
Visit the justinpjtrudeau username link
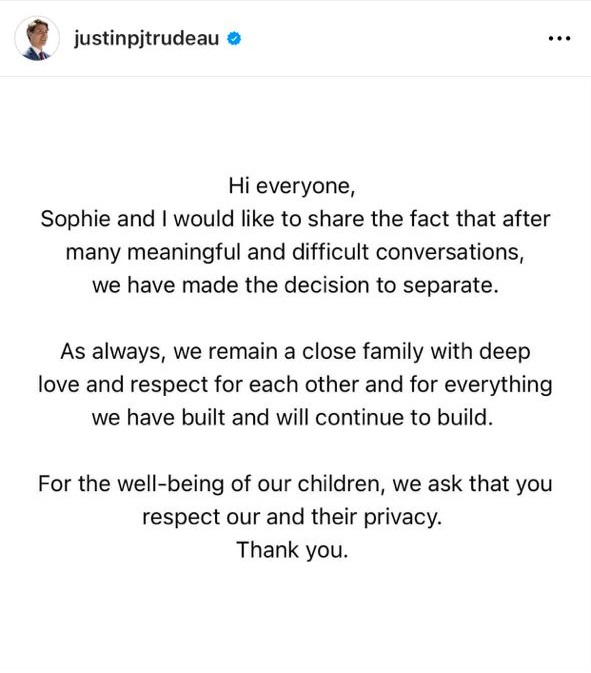pos(146,39)
